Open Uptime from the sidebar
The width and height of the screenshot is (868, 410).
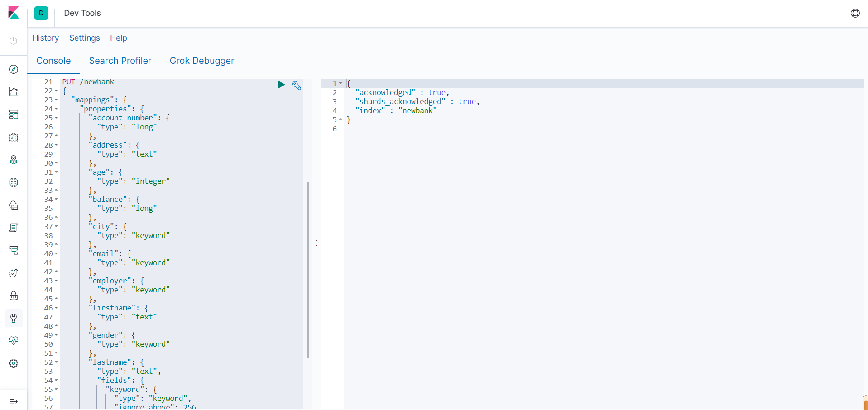[14, 273]
